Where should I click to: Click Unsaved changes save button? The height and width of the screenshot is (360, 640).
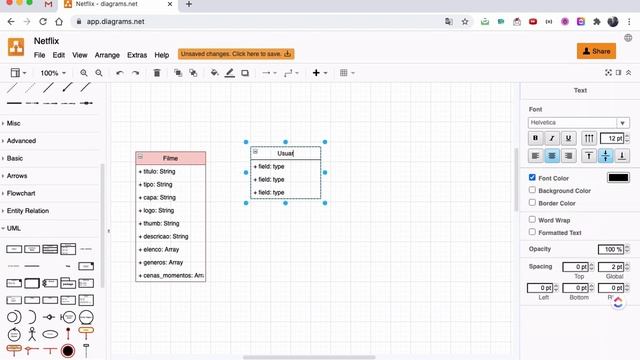(236, 54)
